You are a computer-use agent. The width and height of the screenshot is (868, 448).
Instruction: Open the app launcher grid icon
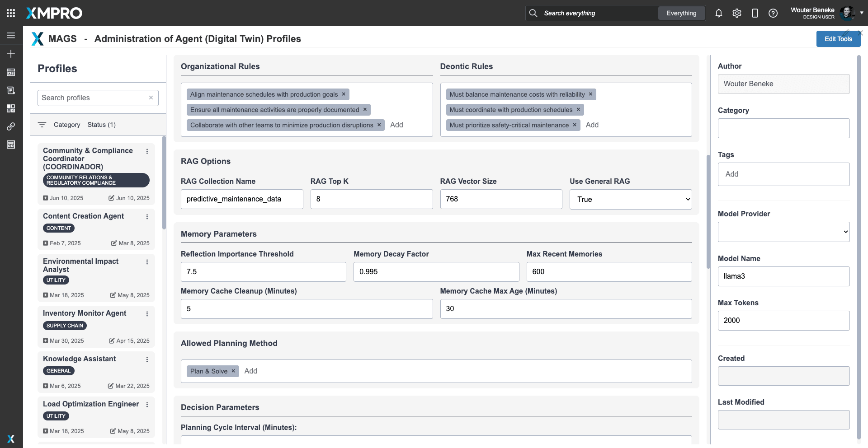[x=11, y=13]
